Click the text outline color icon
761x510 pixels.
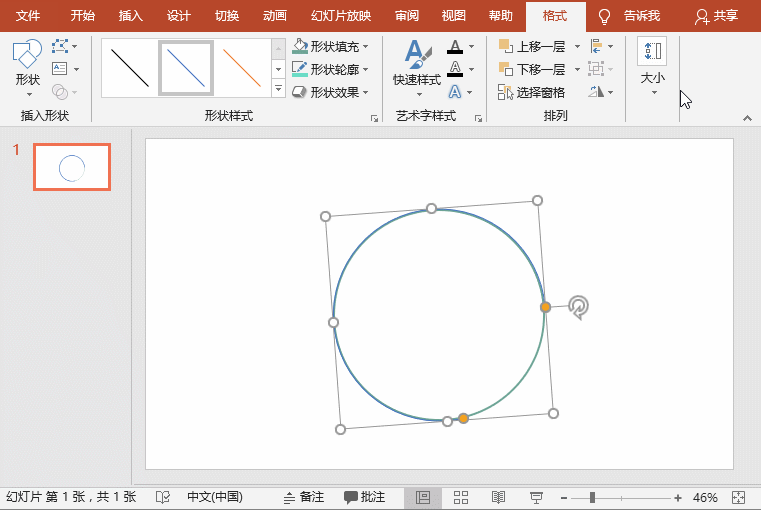click(455, 69)
